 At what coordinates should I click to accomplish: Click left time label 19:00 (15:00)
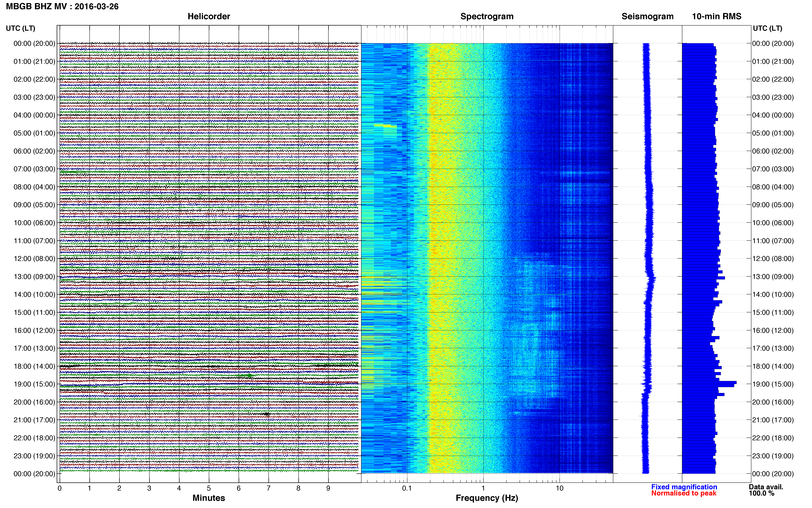pos(34,384)
